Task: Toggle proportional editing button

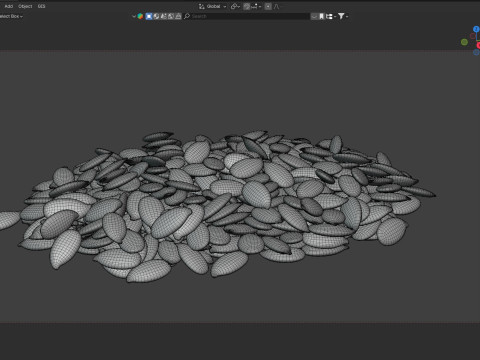Action: 268,6
